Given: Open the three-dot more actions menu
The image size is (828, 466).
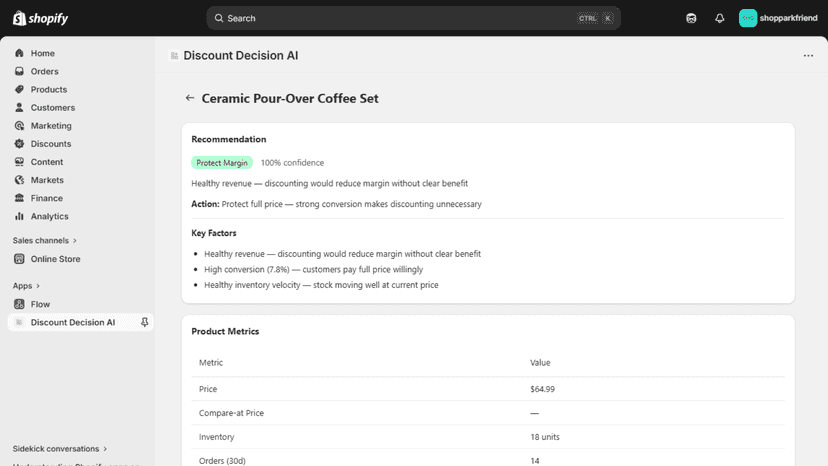Looking at the screenshot, I should pyautogui.click(x=808, y=55).
